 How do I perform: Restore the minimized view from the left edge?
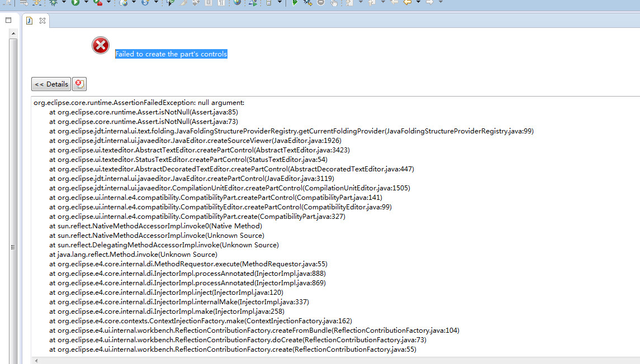click(x=8, y=20)
